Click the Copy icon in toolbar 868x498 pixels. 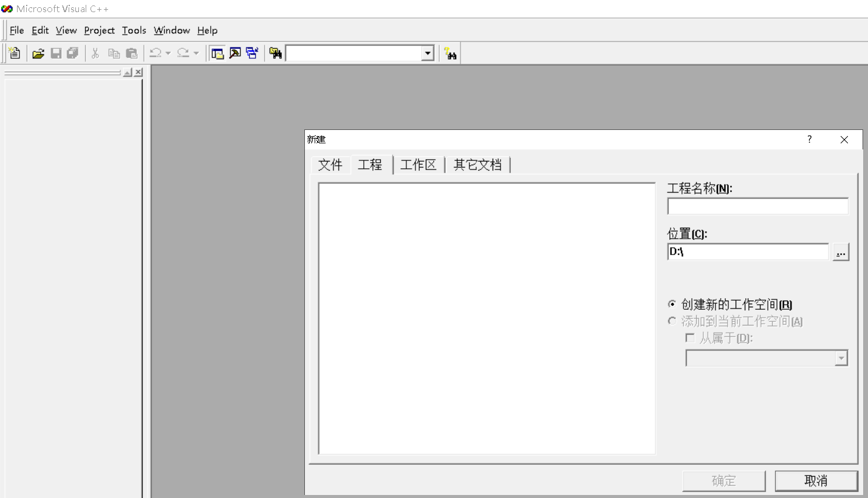[x=114, y=53]
